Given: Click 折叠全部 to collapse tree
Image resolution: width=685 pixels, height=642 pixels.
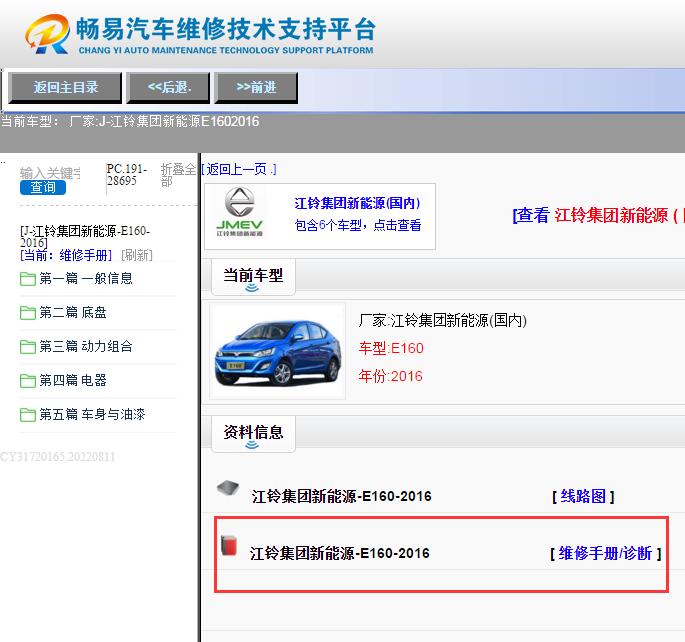Looking at the screenshot, I should point(178,175).
